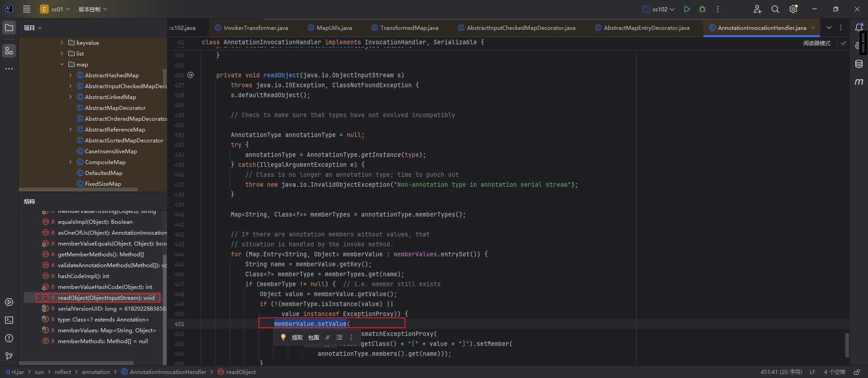The image size is (868, 378).
Task: Open more run actions menu
Action: (x=718, y=9)
